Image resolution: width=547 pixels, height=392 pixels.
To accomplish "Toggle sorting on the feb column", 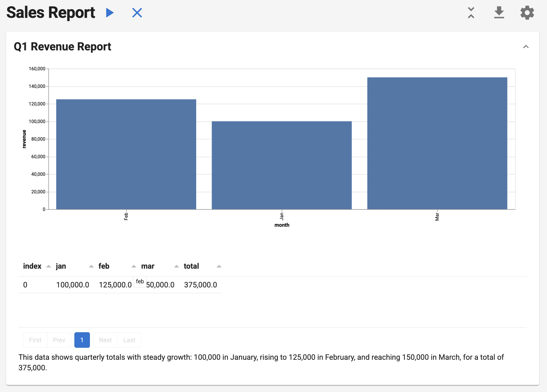I will click(134, 266).
